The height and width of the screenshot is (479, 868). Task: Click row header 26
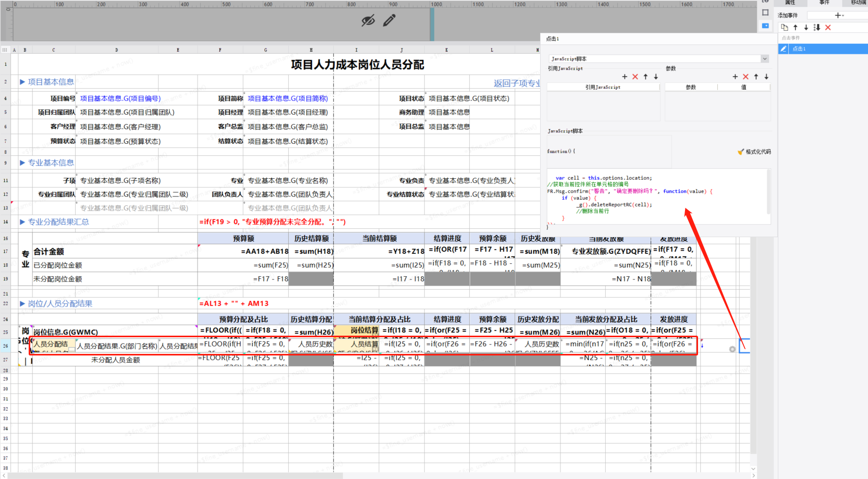(5, 346)
